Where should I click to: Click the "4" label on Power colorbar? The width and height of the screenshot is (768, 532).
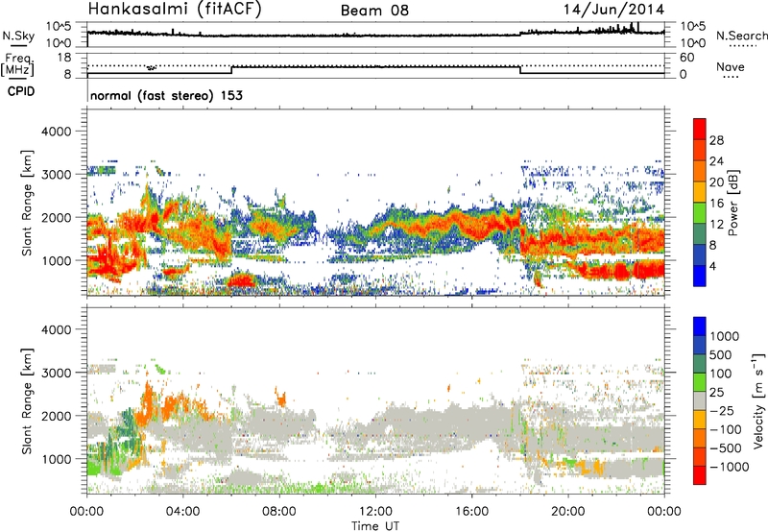coord(712,267)
